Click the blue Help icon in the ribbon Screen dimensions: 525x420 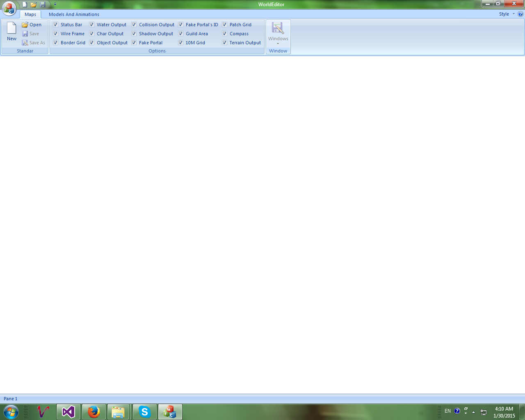[520, 14]
